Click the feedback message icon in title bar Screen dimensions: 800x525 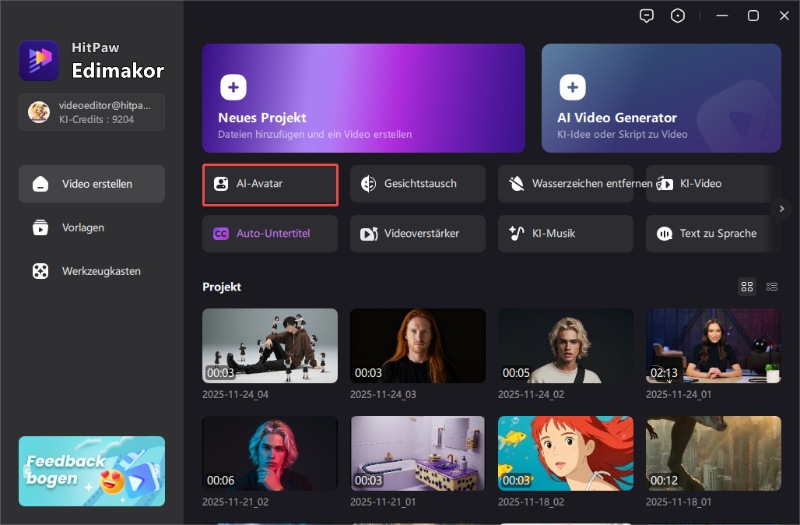click(x=647, y=16)
